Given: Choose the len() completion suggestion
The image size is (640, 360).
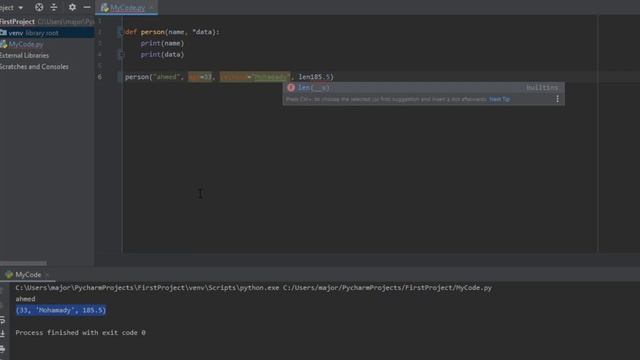Looking at the screenshot, I should (x=423, y=88).
